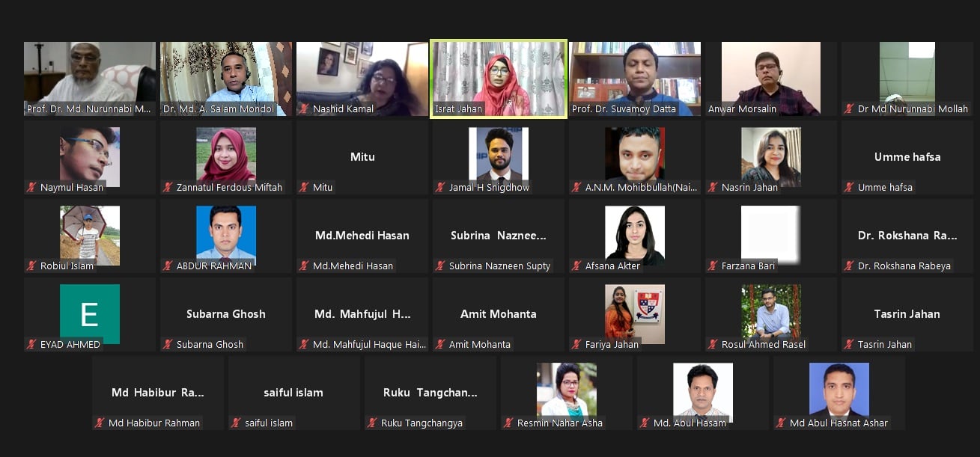Click the Amit Mohanta participant tile

(499, 314)
